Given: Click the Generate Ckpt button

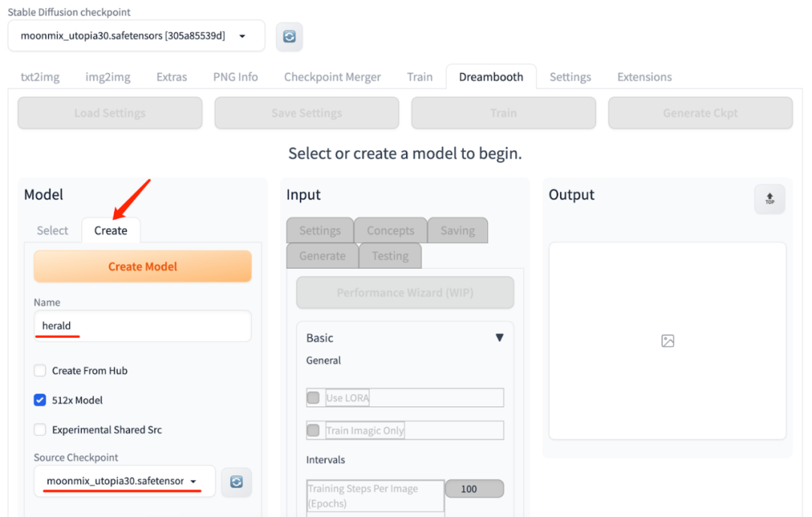Looking at the screenshot, I should tap(700, 113).
